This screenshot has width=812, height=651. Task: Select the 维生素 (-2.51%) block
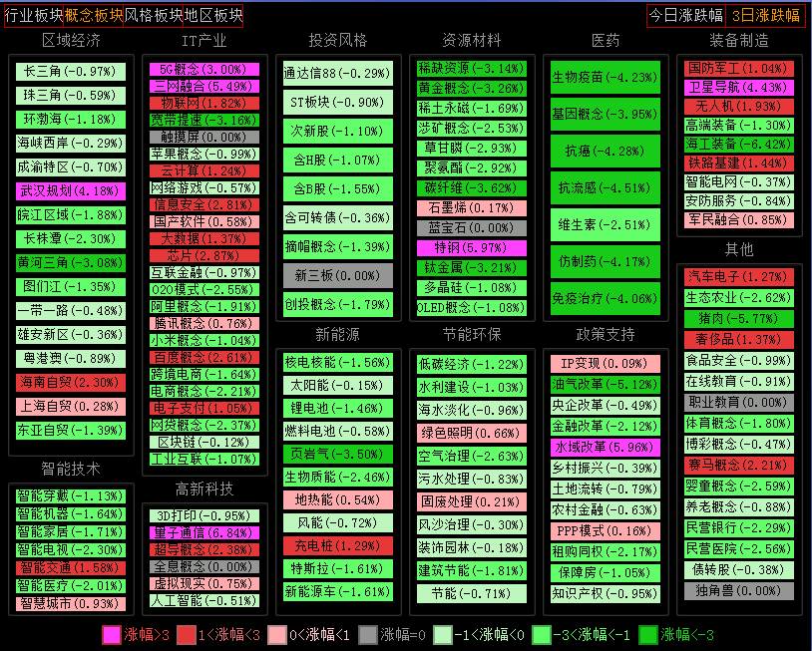coord(606,225)
